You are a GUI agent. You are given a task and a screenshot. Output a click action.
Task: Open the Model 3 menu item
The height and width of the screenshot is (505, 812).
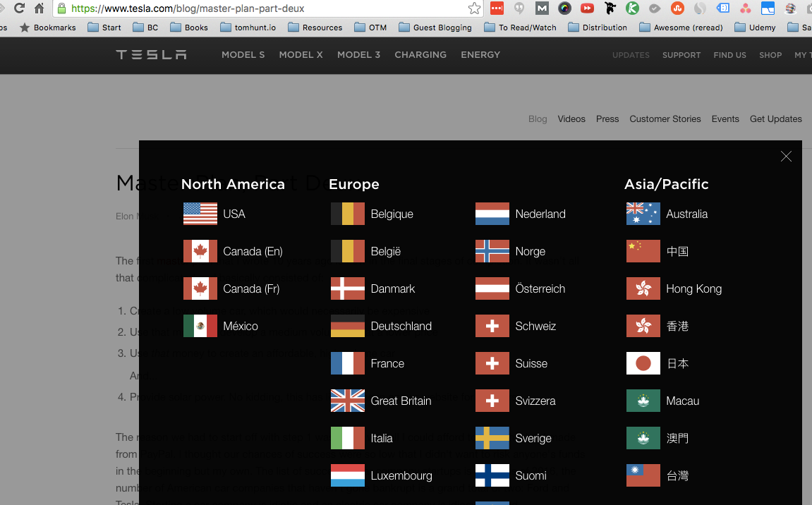tap(358, 54)
